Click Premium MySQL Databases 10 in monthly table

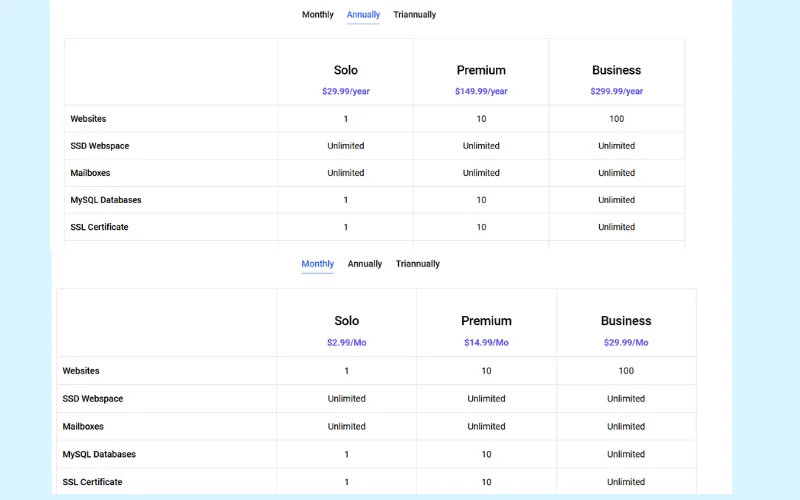pyautogui.click(x=486, y=454)
